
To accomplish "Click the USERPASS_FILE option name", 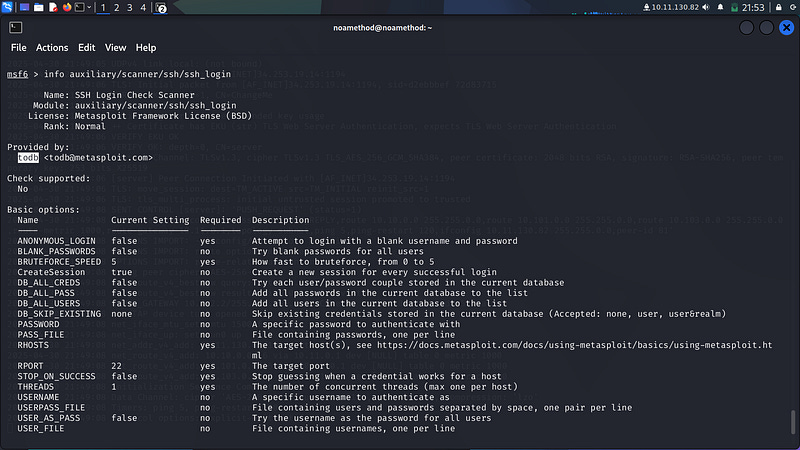I will pyautogui.click(x=52, y=408).
